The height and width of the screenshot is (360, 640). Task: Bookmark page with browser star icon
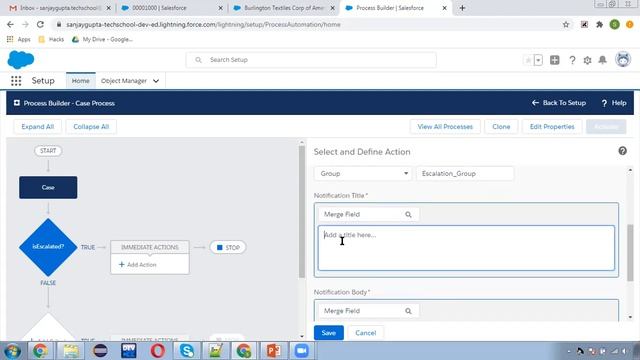pos(566,24)
